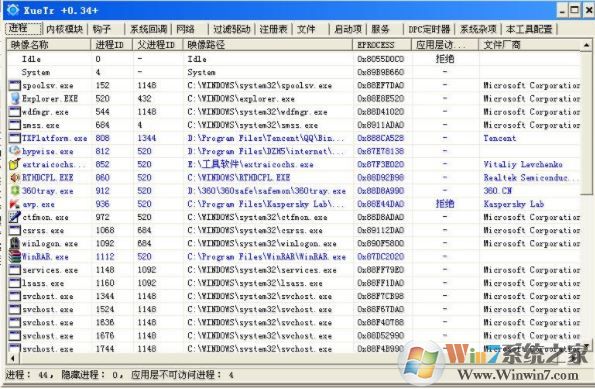Viewport: 595px width, 389px height.
Task: Open the 本工具配置 tab
Action: pos(529,29)
